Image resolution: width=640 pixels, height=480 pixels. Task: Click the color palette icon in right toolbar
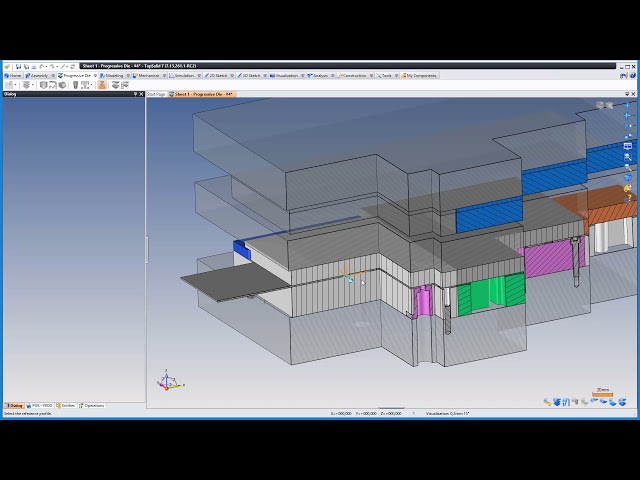pos(628,189)
